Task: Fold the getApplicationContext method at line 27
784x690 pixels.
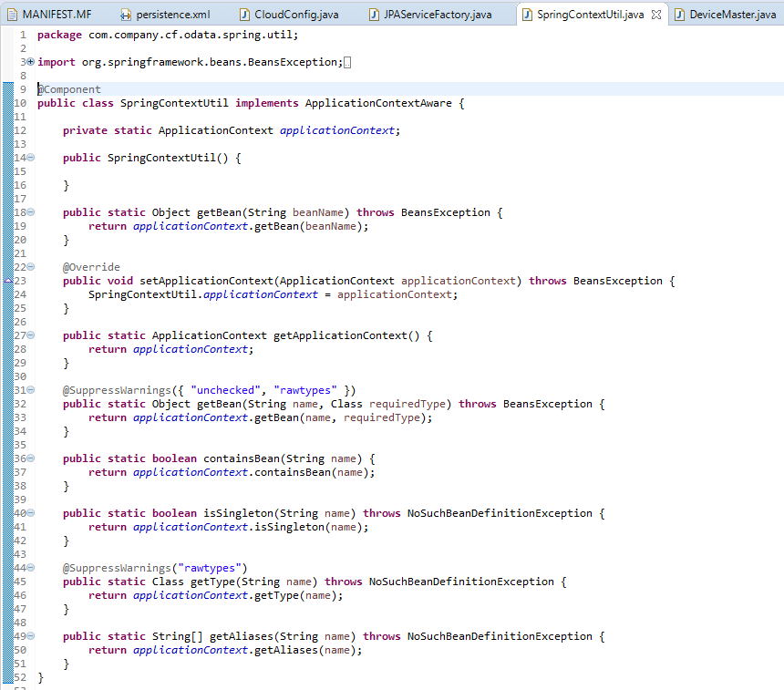Action: (30, 335)
